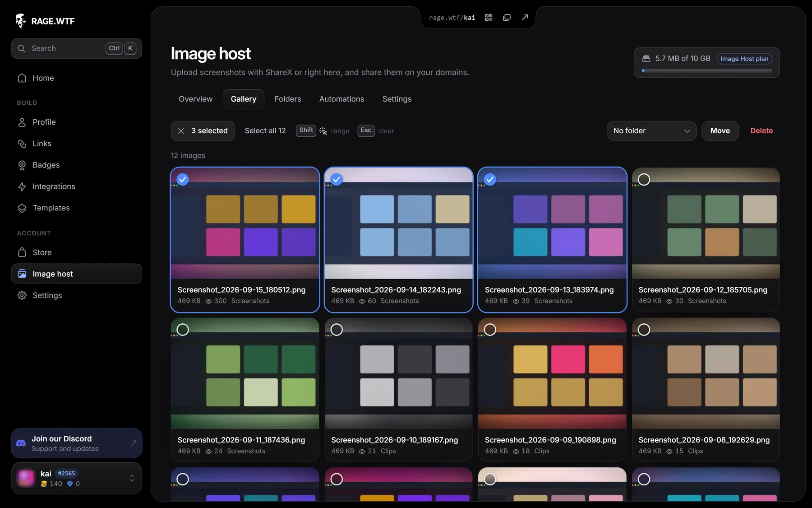Click the Move button
Viewport: 812px width, 508px height.
click(x=720, y=131)
